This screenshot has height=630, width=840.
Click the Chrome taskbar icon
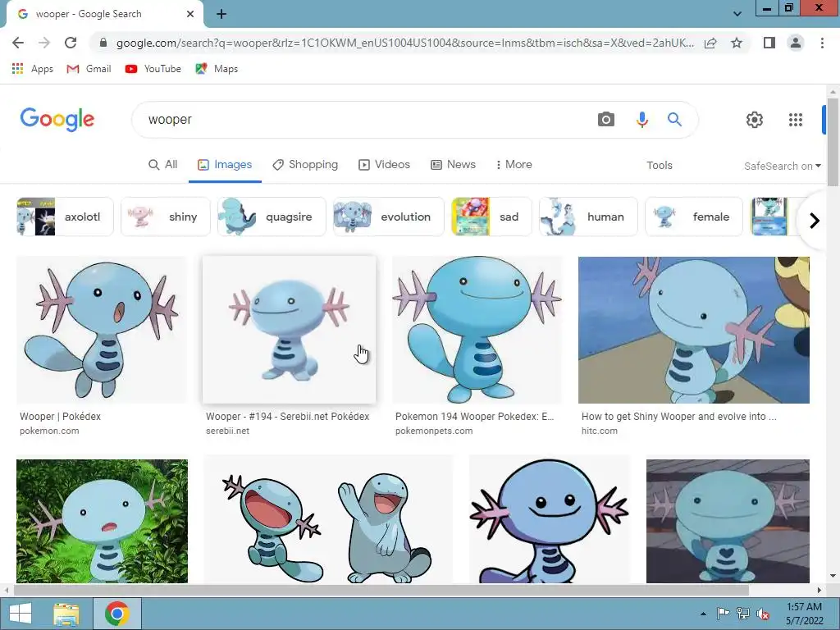(117, 614)
